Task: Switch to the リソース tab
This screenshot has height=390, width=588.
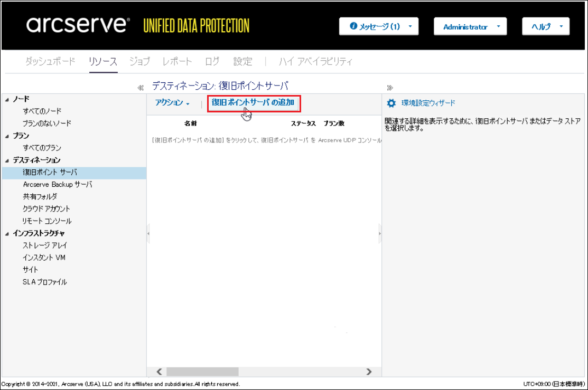Action: click(103, 61)
